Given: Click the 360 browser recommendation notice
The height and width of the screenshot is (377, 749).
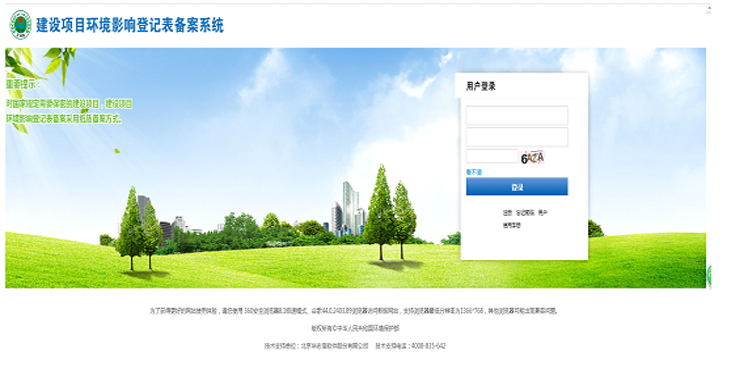Looking at the screenshot, I should pyautogui.click(x=354, y=311).
